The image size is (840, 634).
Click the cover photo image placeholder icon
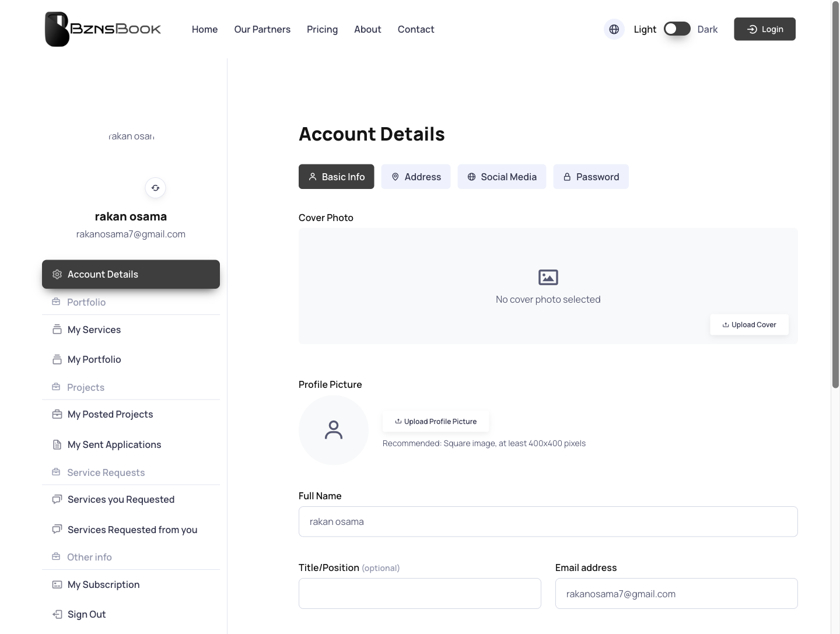tap(548, 277)
